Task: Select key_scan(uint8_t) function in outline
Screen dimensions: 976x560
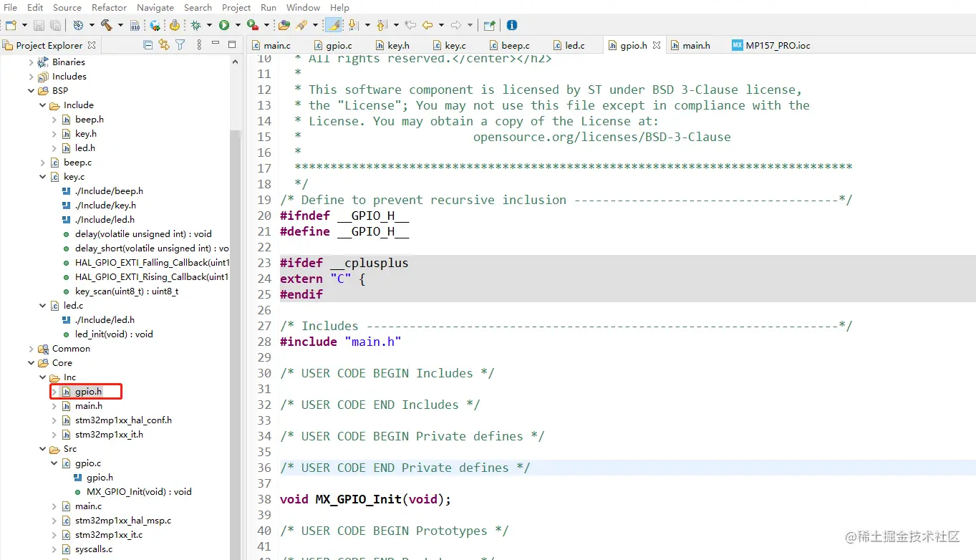Action: [126, 291]
